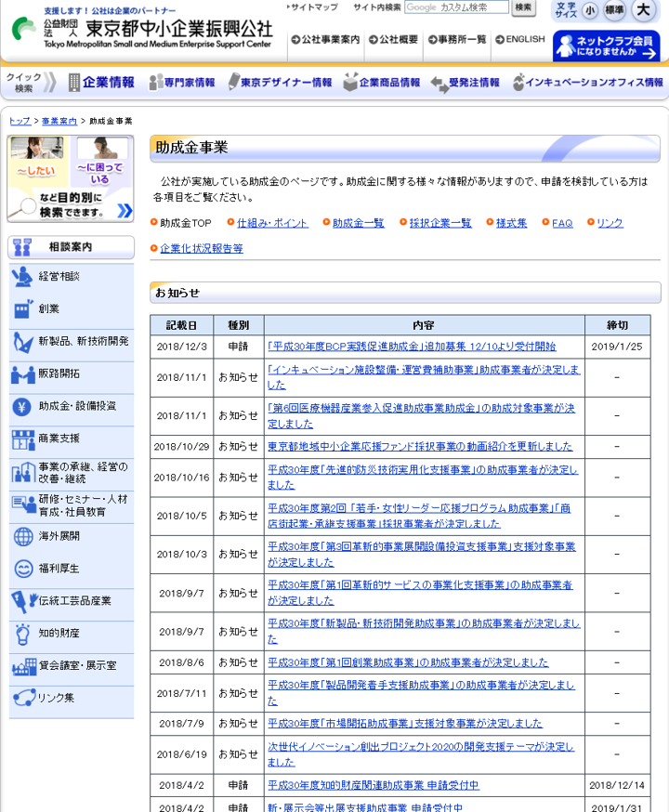Click the green organization logo
Viewport: 669px width, 812px height.
(x=23, y=28)
